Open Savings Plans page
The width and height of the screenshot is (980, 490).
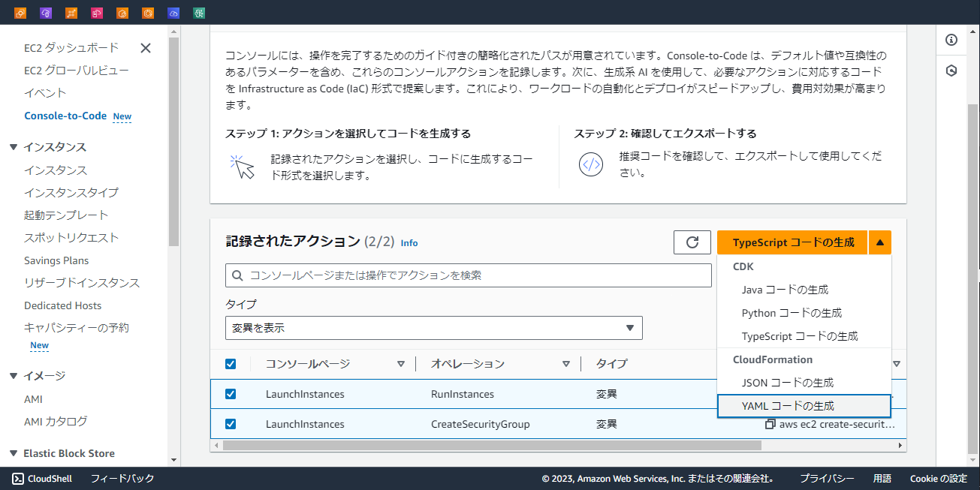coord(56,260)
